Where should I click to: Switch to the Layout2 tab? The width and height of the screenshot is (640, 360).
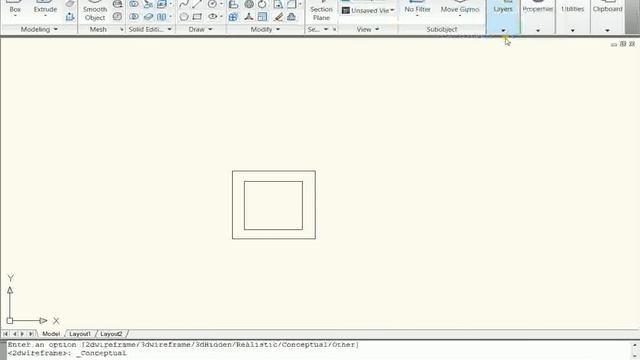coord(111,334)
